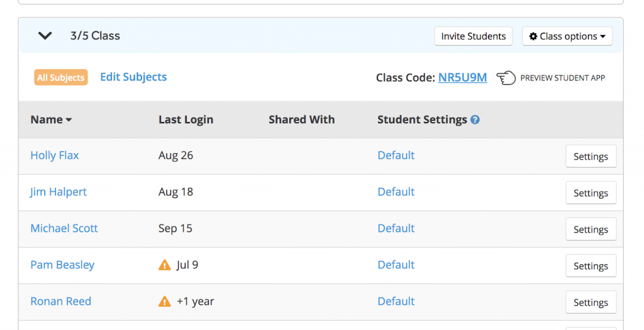Click the Student Settings help question icon
Viewport: 644px width, 330px height.
[x=475, y=119]
